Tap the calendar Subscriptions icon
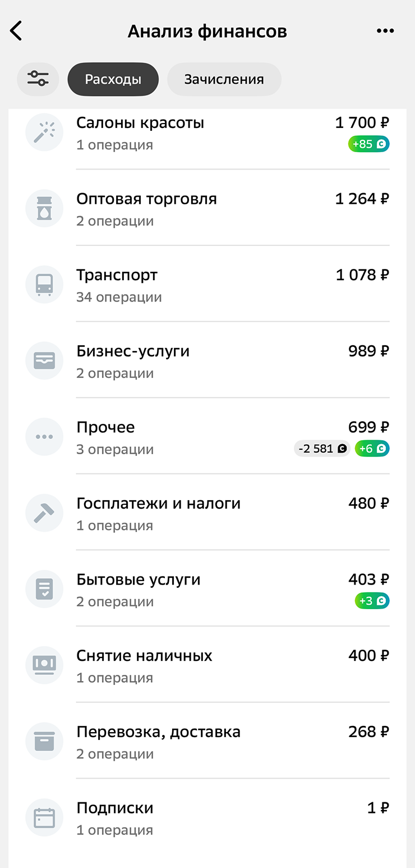The image size is (415, 868). click(x=44, y=817)
